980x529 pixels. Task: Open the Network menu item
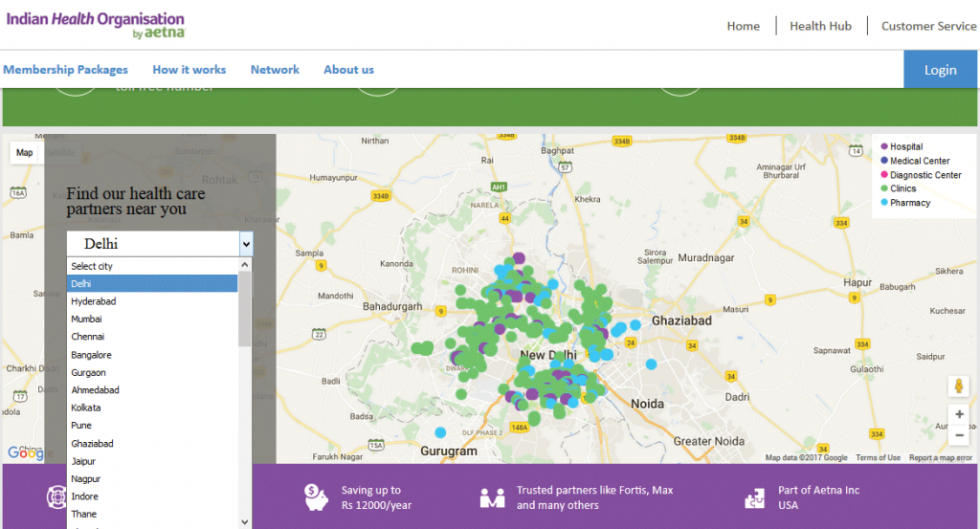tap(275, 69)
